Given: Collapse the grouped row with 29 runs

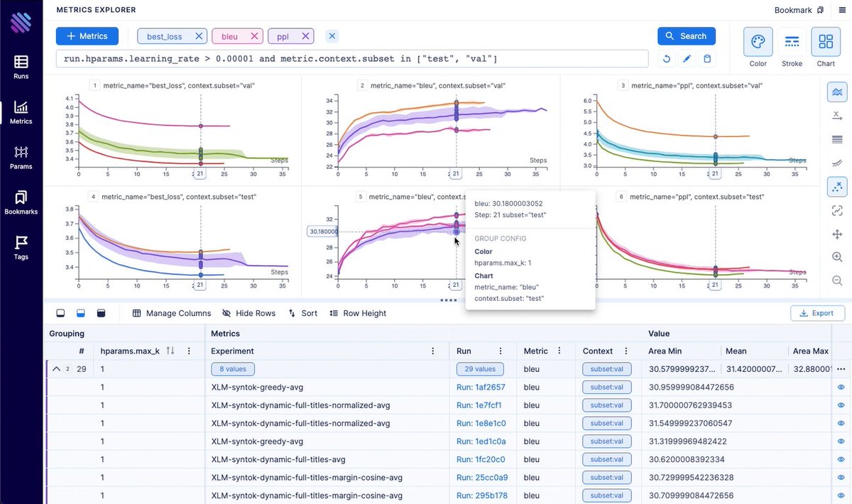Looking at the screenshot, I should click(56, 369).
